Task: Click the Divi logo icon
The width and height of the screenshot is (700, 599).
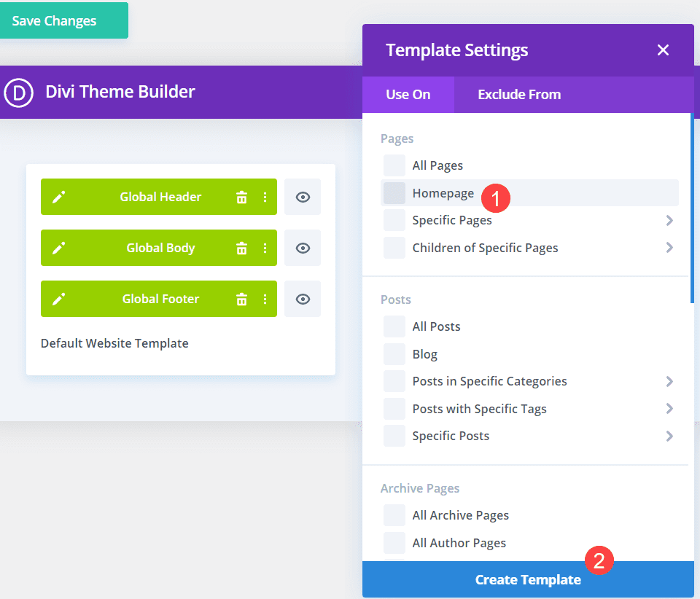Action: tap(19, 93)
